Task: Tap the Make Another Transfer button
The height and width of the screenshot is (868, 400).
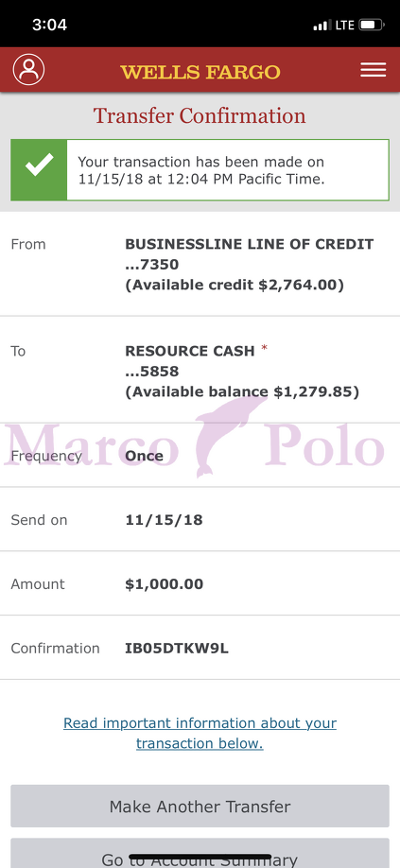Action: pos(200,806)
